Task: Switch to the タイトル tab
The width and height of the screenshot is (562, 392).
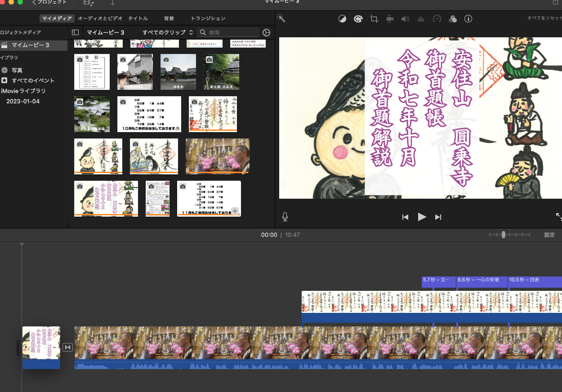Action: (x=138, y=18)
